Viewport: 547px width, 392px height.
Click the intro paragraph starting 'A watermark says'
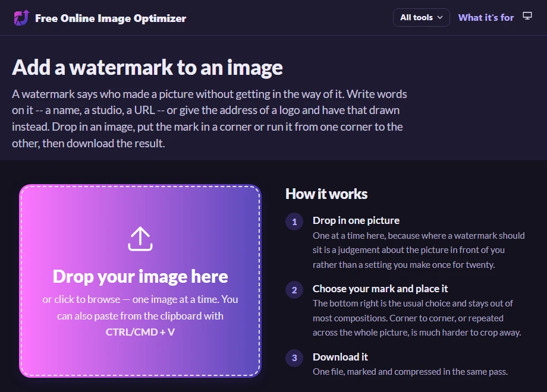click(x=209, y=118)
